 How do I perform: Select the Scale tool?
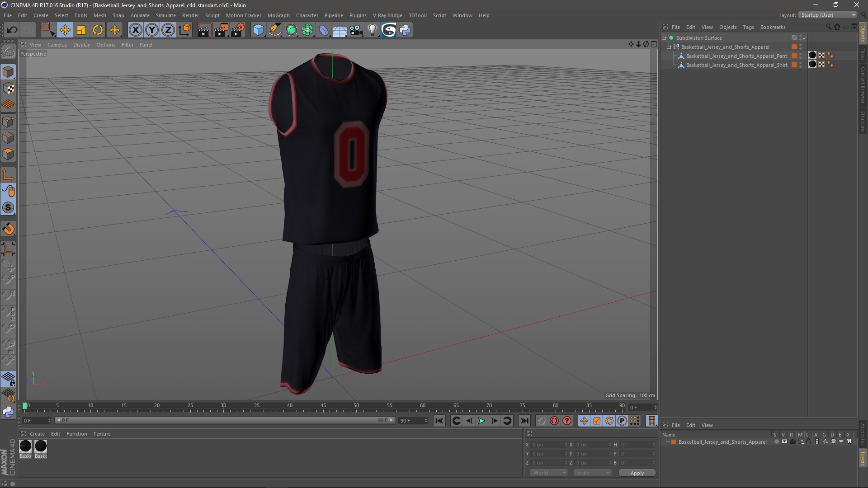(x=81, y=30)
